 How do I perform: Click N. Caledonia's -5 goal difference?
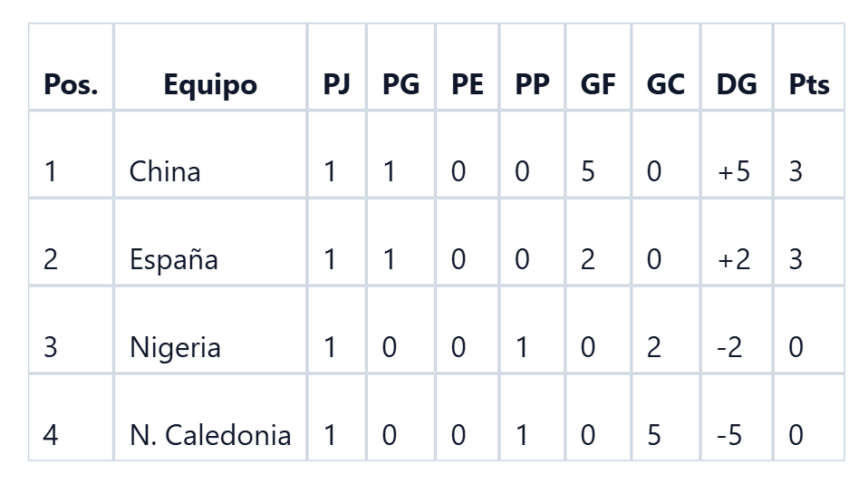729,435
